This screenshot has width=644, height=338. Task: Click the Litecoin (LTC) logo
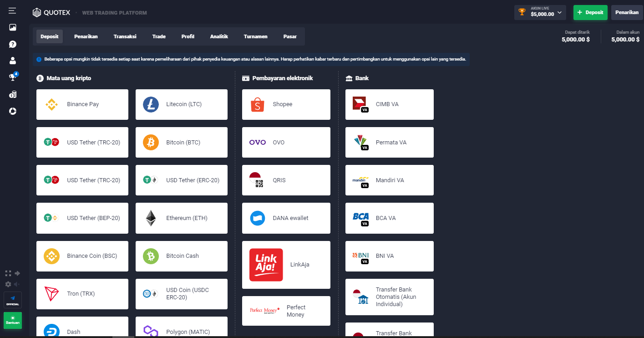click(x=151, y=104)
